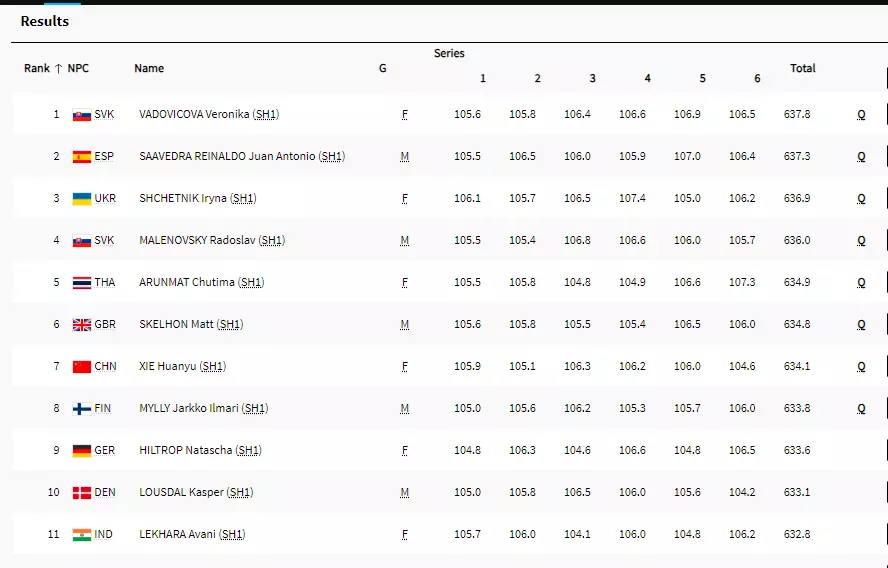Click the NPC column header

click(x=78, y=69)
